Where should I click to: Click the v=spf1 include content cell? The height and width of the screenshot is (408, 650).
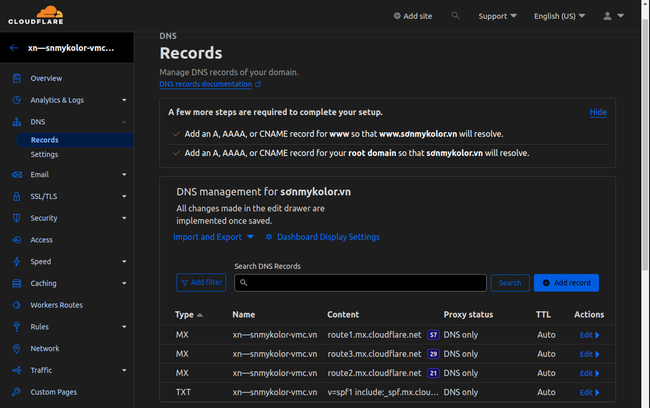point(383,392)
